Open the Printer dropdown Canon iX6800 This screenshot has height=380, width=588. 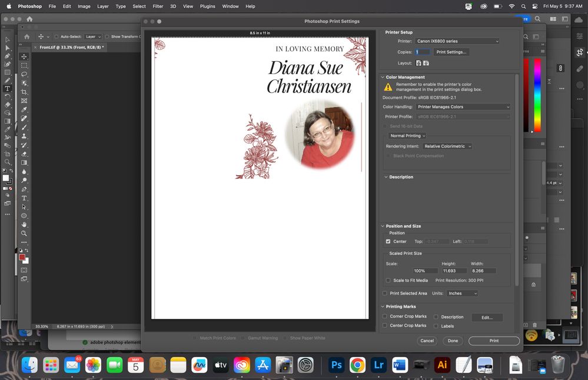click(x=457, y=41)
